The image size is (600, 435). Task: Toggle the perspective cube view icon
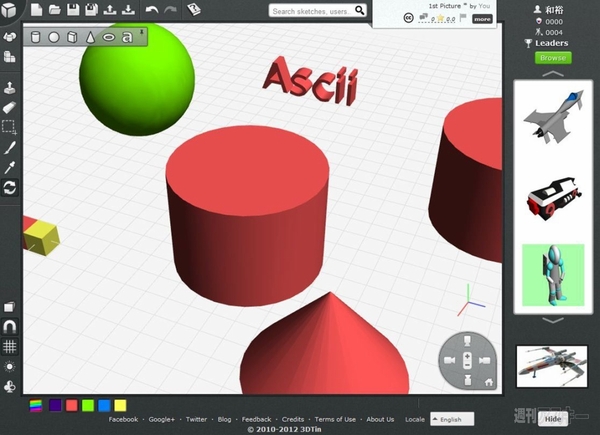tap(10, 306)
